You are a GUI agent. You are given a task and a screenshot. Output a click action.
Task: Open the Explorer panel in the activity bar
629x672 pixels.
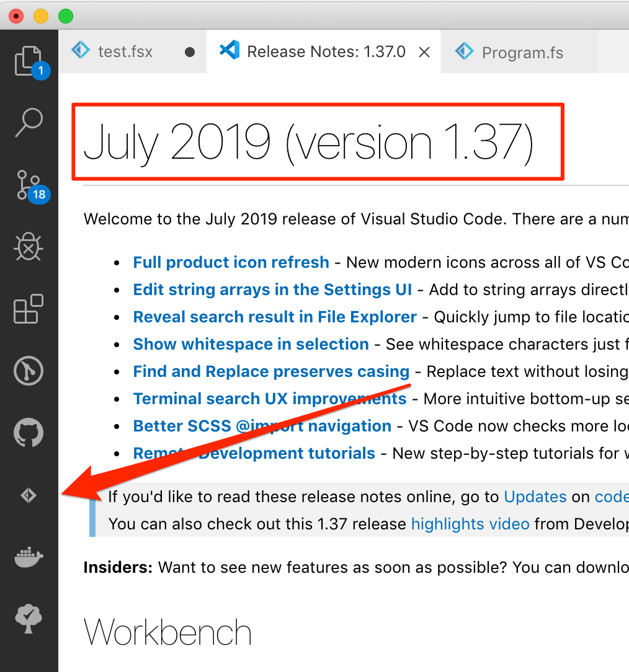click(x=29, y=60)
